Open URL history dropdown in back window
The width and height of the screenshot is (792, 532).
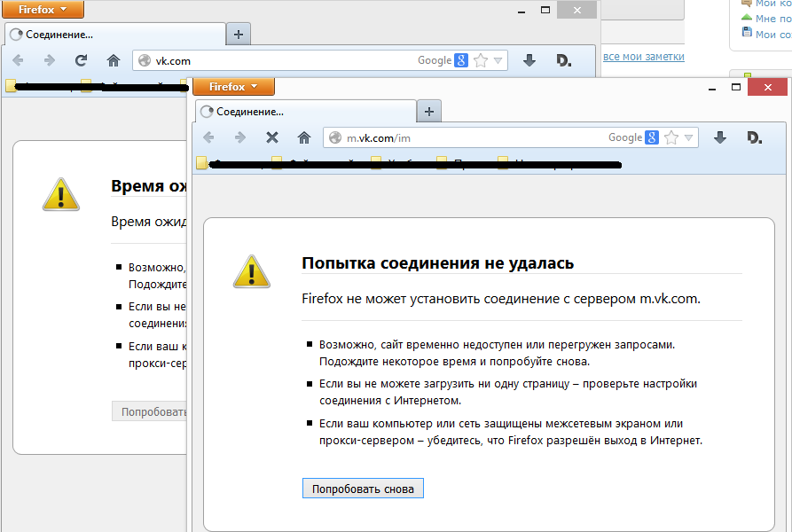(498, 60)
